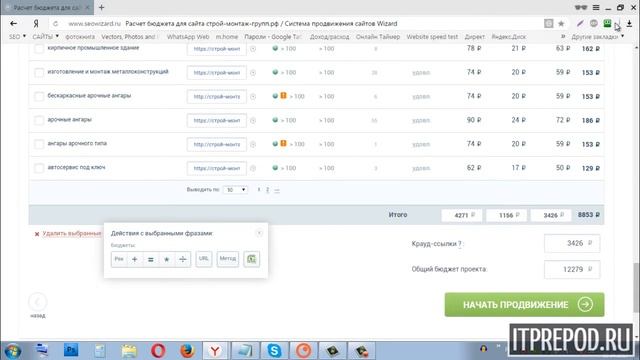The width and height of the screenshot is (640, 360).
Task: Reload the page with the refresh icon
Action: point(56,24)
